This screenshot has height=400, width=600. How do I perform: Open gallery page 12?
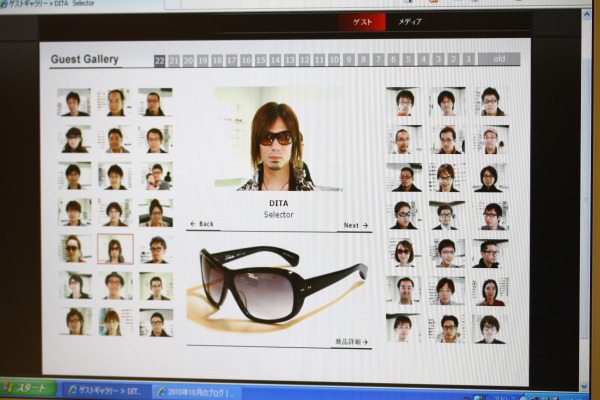(x=305, y=60)
